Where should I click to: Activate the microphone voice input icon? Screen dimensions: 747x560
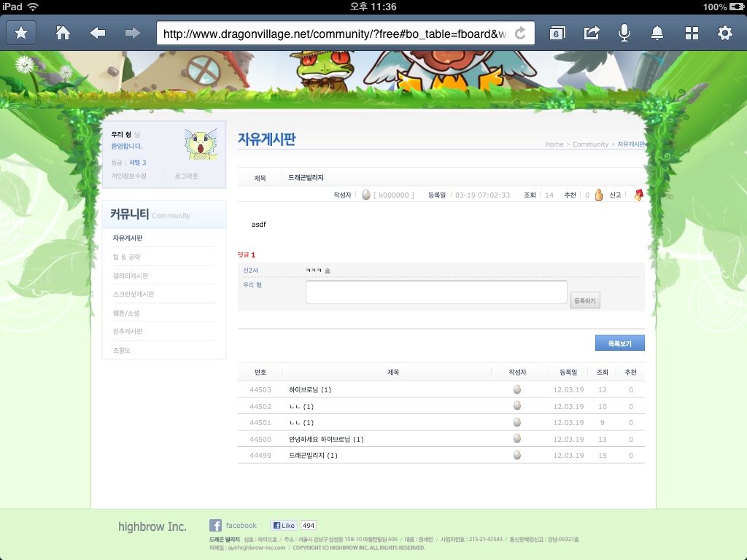click(624, 33)
